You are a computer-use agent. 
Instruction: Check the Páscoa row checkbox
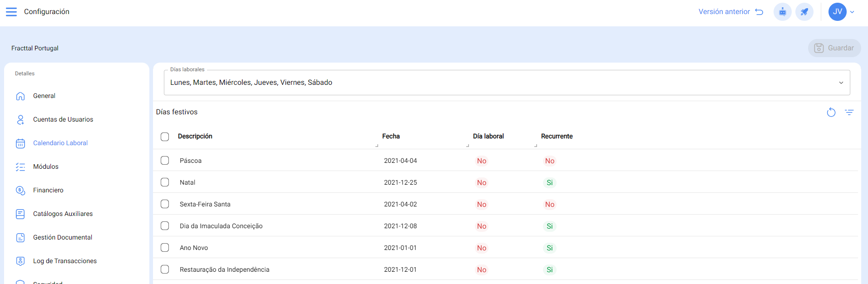coord(165,161)
